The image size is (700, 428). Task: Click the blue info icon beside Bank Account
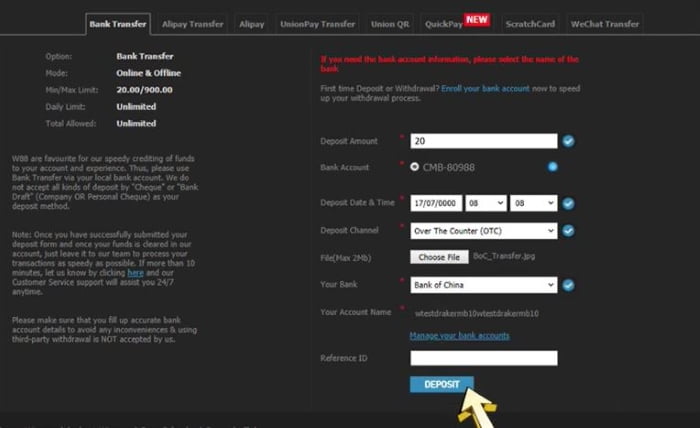click(553, 167)
